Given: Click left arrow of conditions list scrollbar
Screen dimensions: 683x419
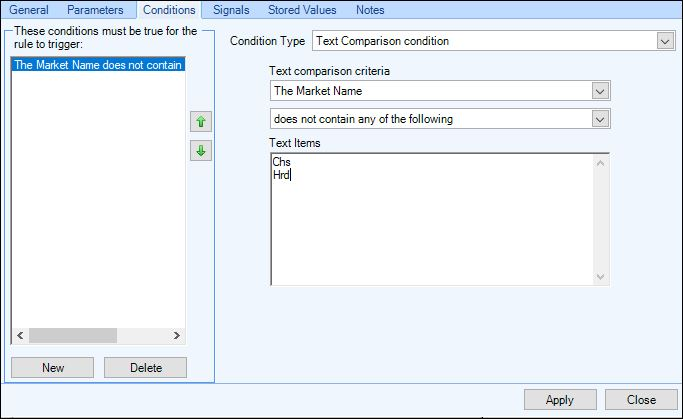Looking at the screenshot, I should (20, 335).
